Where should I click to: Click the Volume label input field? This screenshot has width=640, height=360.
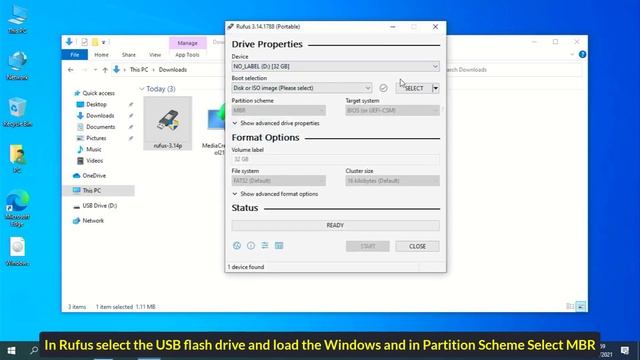click(336, 159)
